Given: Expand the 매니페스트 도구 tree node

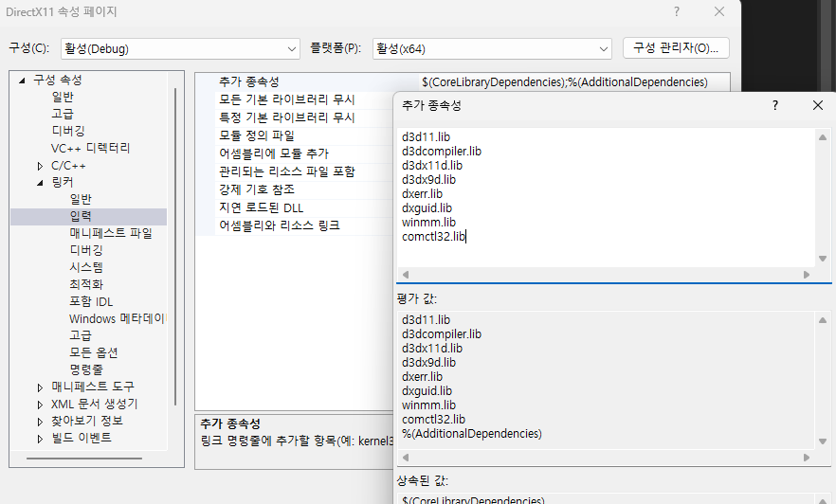Looking at the screenshot, I should 40,387.
